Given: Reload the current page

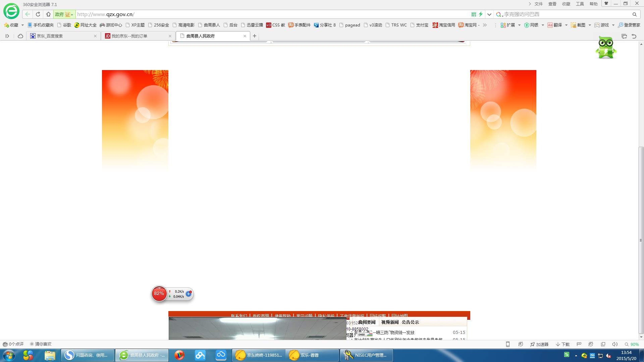Looking at the screenshot, I should coord(38,14).
